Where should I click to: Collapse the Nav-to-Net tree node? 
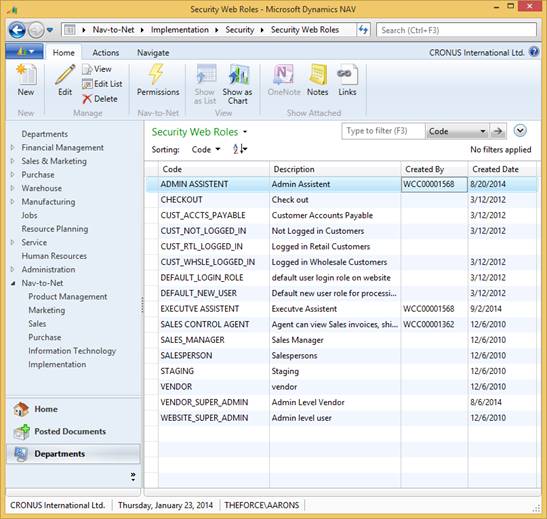[x=13, y=283]
